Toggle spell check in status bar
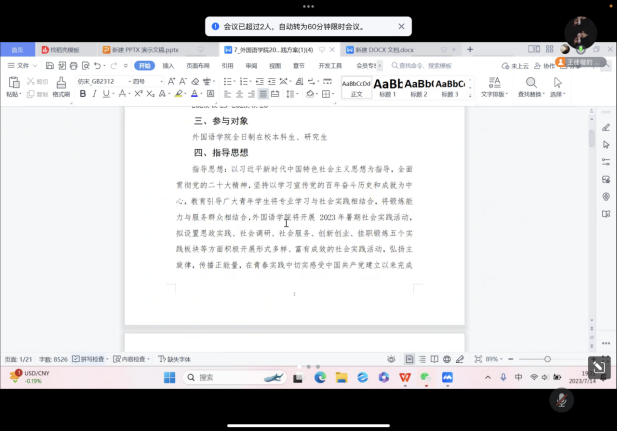Viewport: 617px width, 431px height. click(94, 359)
